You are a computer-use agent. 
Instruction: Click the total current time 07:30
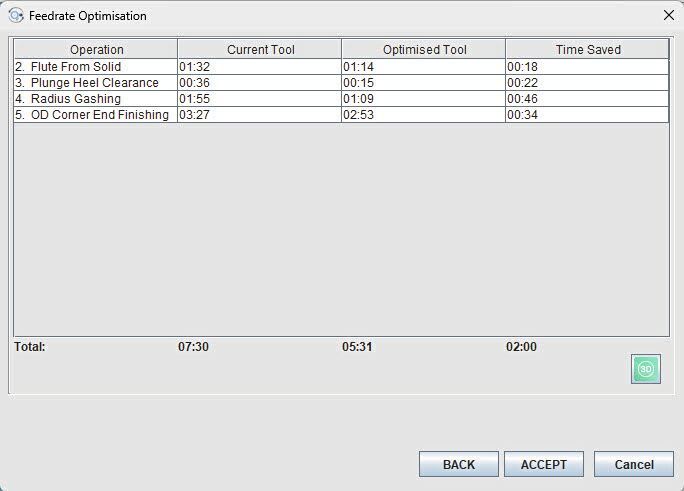point(193,347)
